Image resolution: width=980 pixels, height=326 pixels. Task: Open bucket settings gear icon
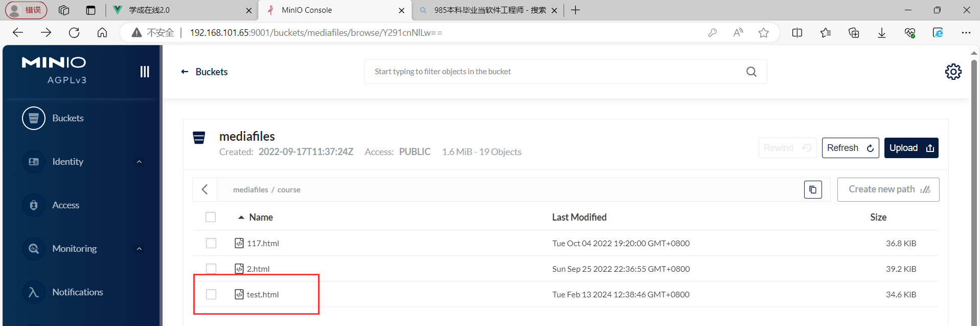pos(953,72)
